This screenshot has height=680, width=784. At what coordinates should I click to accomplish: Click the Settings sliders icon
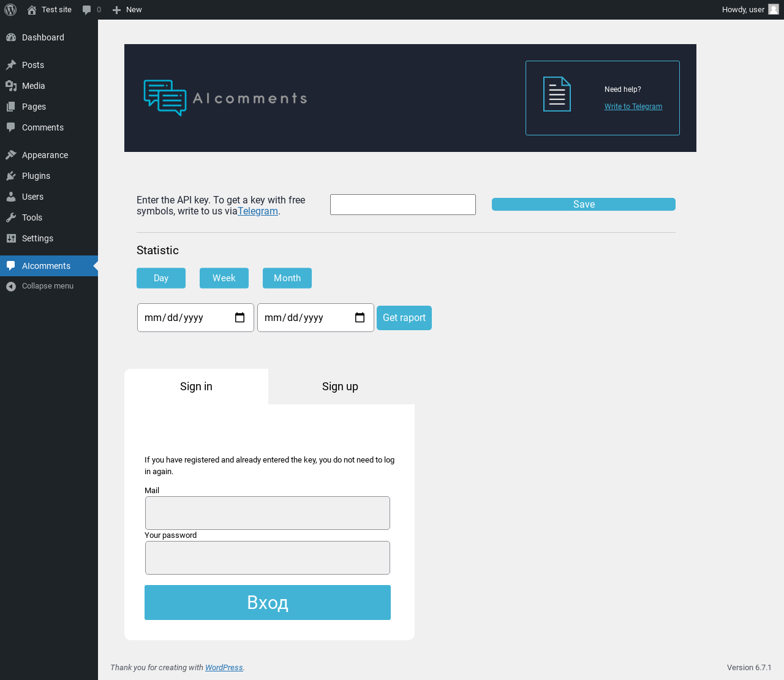coord(11,238)
